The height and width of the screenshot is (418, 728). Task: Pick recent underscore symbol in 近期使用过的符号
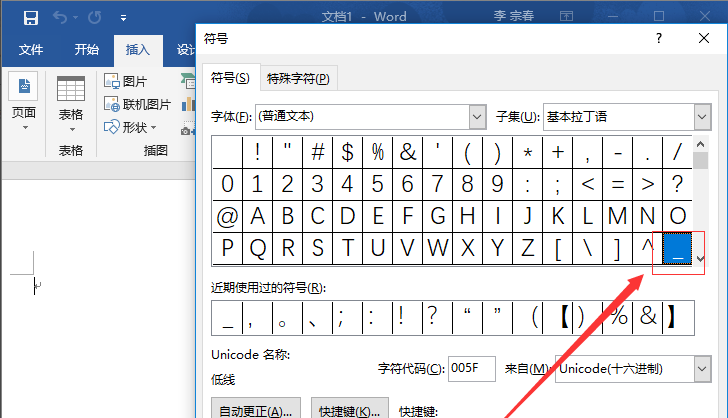pos(228,318)
